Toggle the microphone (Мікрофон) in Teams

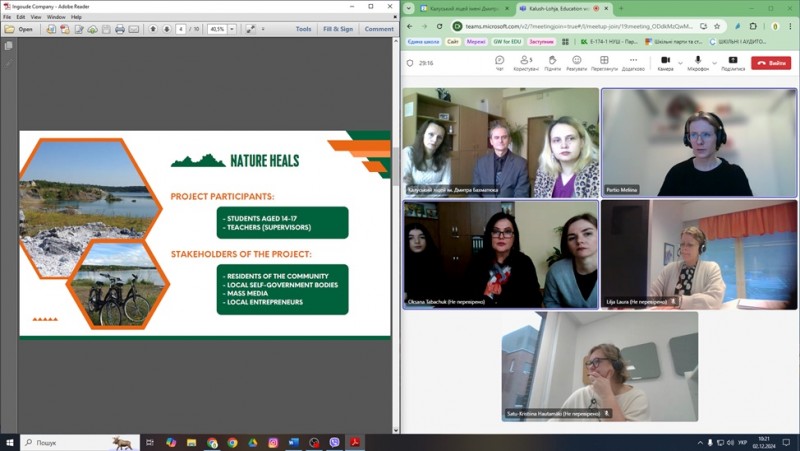pos(698,63)
